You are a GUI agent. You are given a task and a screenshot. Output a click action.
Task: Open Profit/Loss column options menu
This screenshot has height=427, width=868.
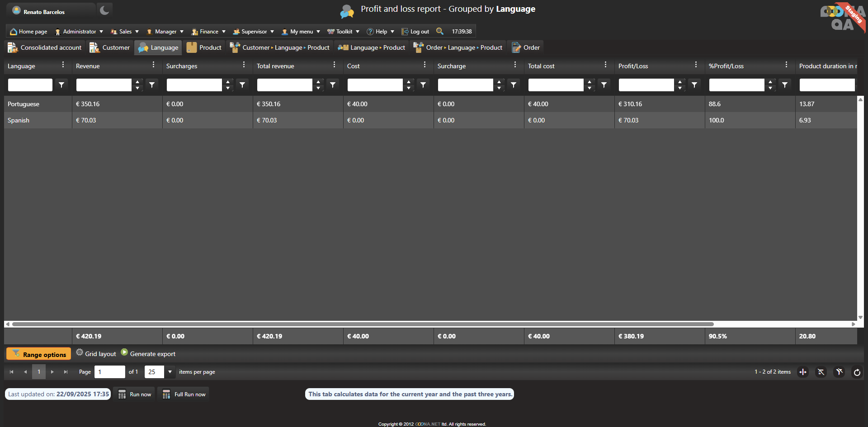(x=696, y=65)
